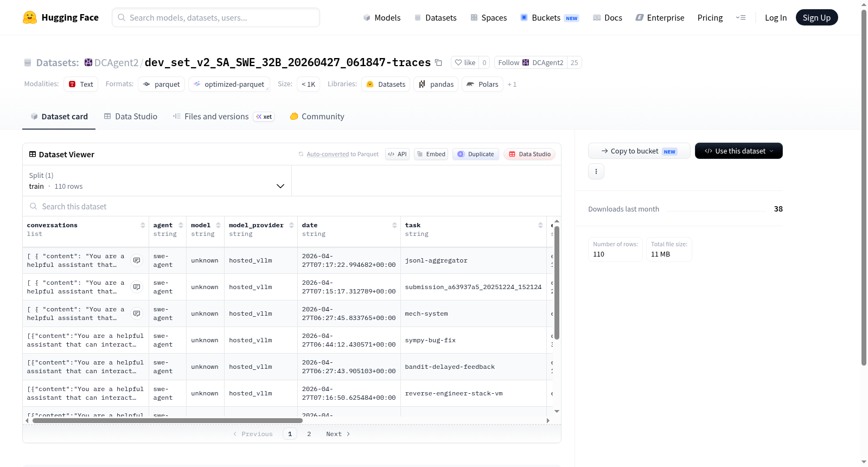The width and height of the screenshot is (868, 467).
Task: Open the Docs page
Action: click(x=608, y=18)
